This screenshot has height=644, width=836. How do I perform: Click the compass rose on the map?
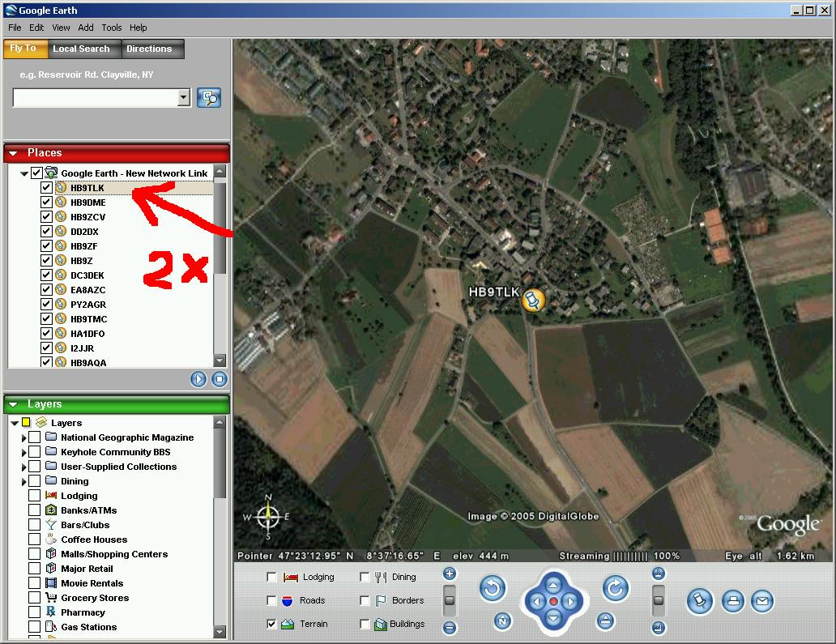tap(267, 516)
